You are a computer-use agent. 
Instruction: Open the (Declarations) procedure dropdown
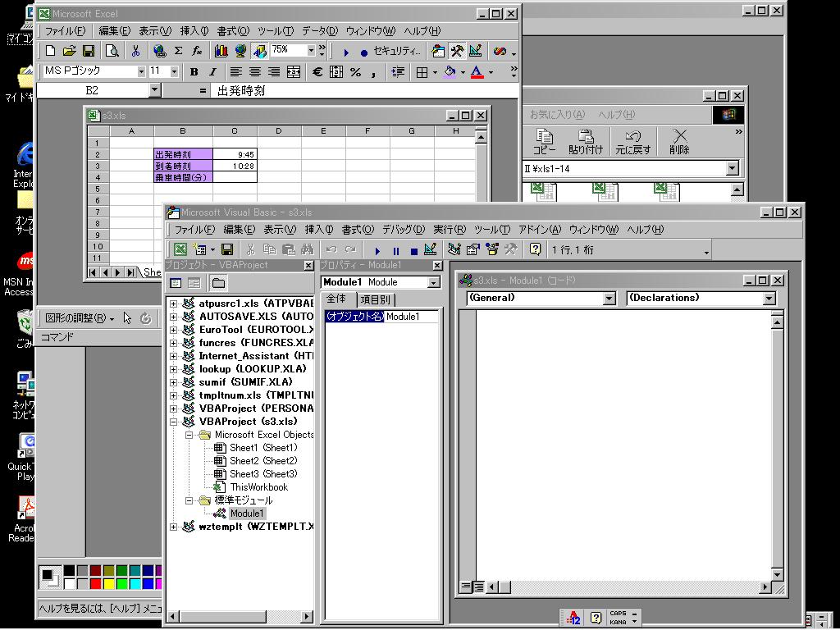coord(769,299)
